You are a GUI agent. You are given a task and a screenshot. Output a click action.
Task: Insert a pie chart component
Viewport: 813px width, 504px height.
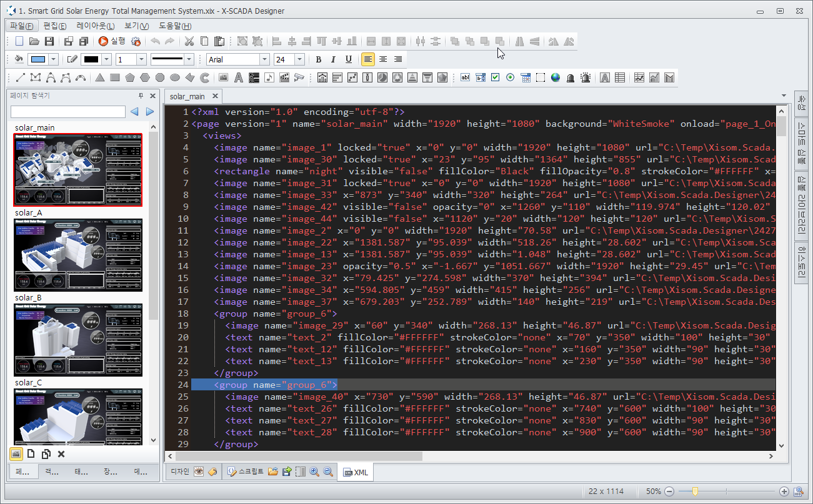point(382,77)
